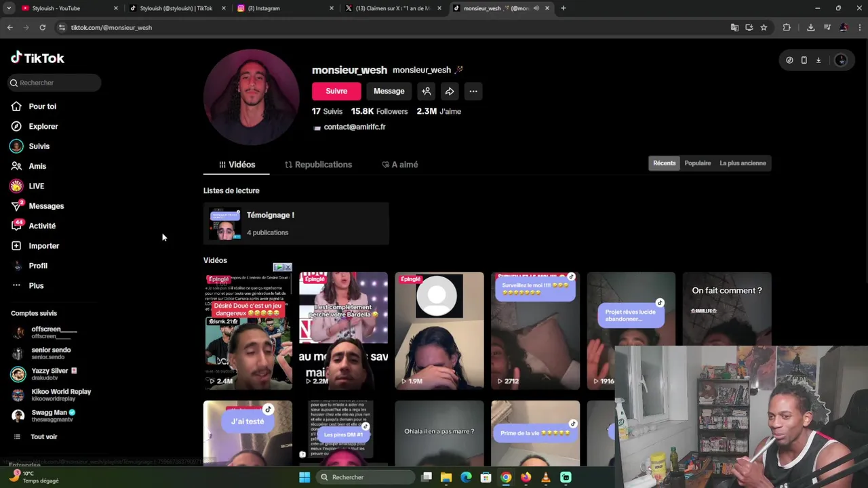Open the Ohlala il en a pas marre video

439,433
